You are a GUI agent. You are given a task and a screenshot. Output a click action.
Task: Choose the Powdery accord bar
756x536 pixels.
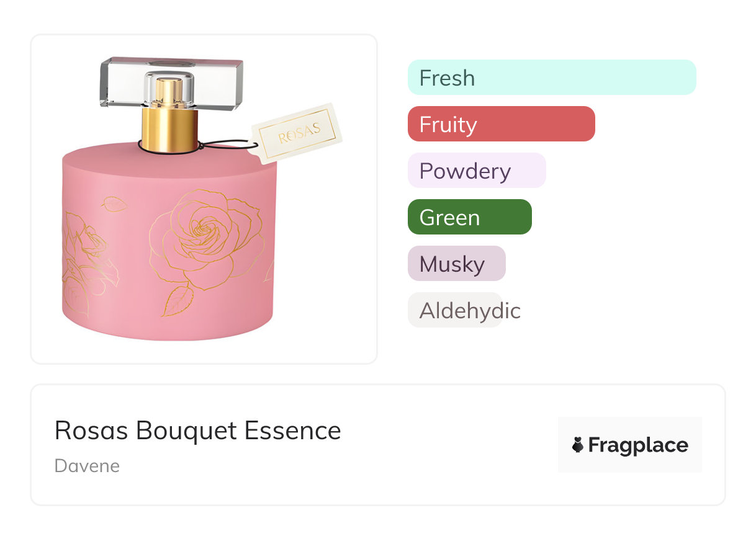[x=476, y=171]
